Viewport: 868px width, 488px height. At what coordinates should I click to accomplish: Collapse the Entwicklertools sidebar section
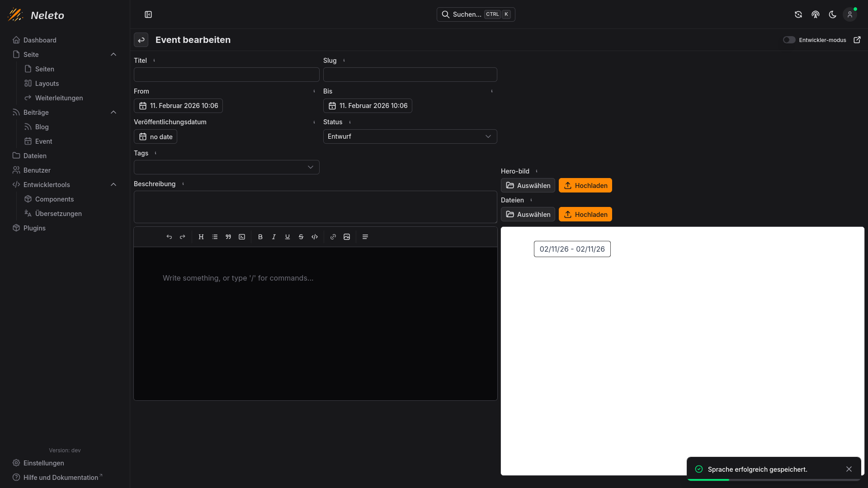(x=113, y=184)
